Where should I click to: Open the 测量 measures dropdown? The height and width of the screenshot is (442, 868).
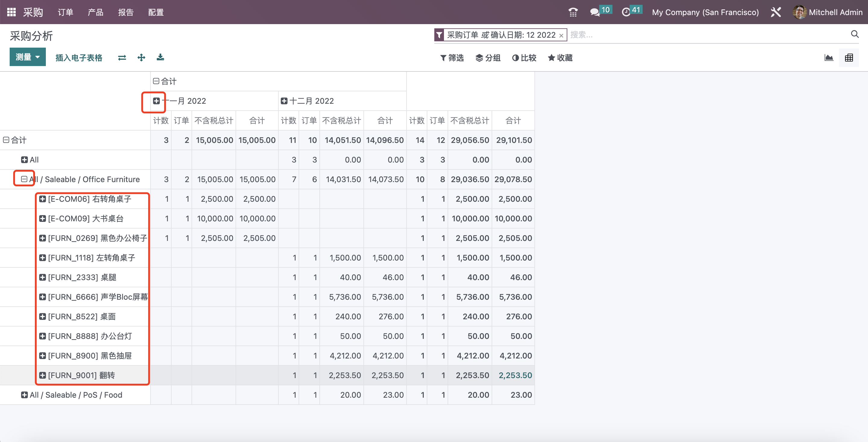coord(28,57)
